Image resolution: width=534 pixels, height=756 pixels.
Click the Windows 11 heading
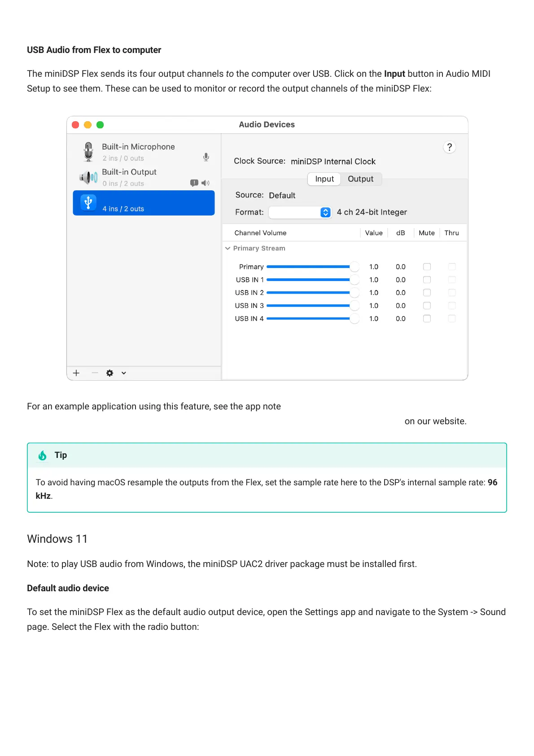coord(57,539)
